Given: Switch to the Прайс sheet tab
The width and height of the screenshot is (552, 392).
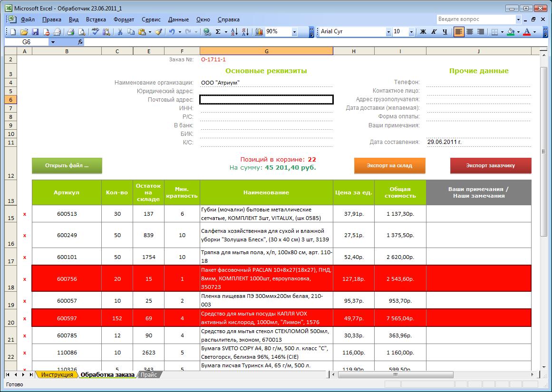Looking at the screenshot, I should pyautogui.click(x=149, y=375).
